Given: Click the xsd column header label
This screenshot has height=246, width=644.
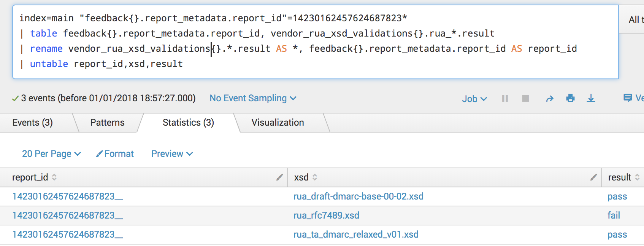Looking at the screenshot, I should point(301,177).
